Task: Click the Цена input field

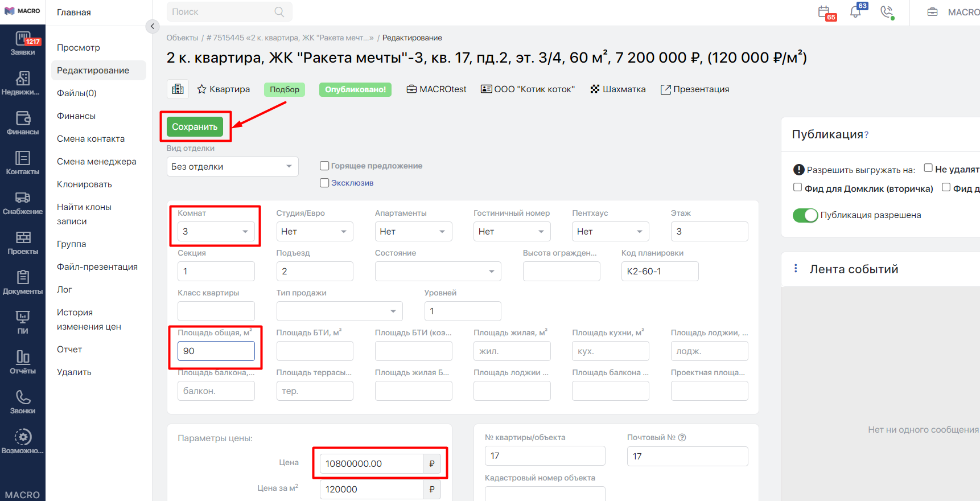Action: pyautogui.click(x=371, y=463)
